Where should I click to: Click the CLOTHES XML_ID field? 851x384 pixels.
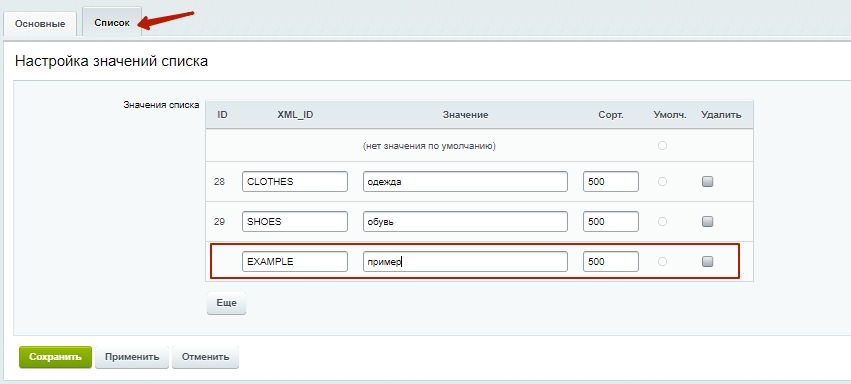(295, 182)
